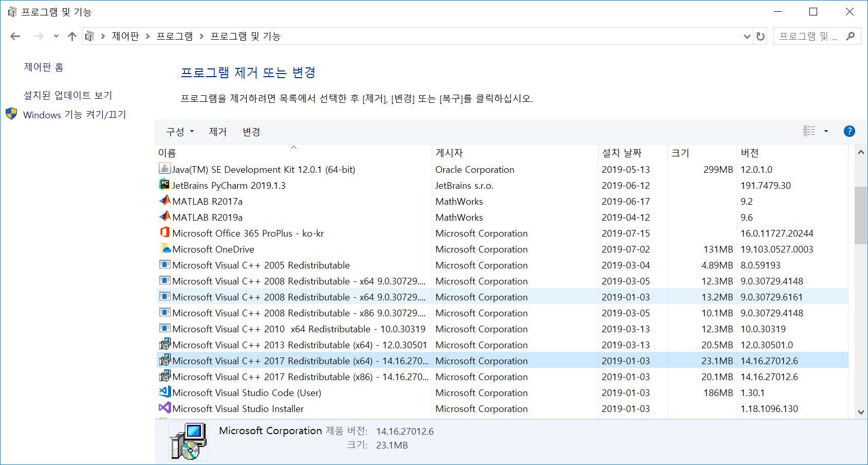
Task: Click the search magnifier icon
Action: (x=851, y=36)
